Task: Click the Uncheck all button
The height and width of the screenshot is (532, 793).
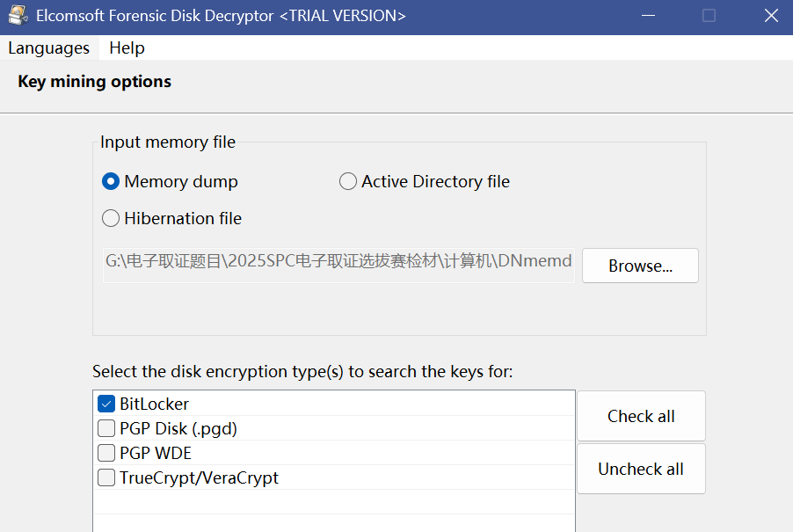Action: coord(641,470)
